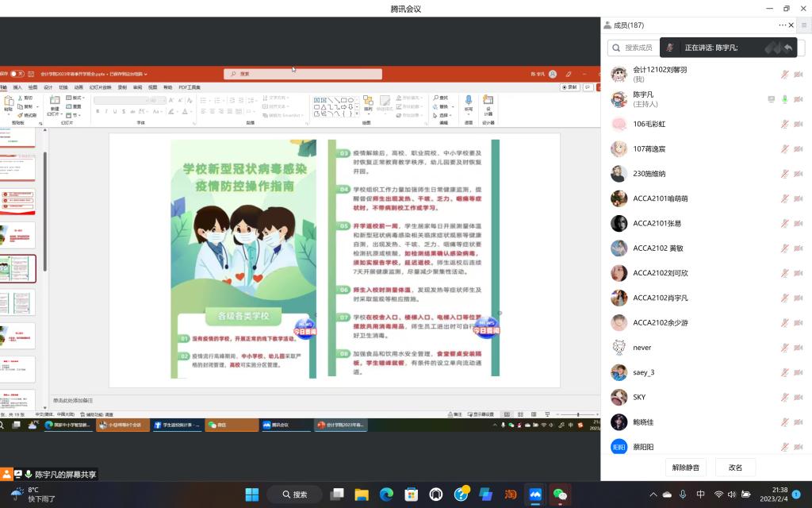Toggle the muted mic for 230施维纳

(x=784, y=174)
